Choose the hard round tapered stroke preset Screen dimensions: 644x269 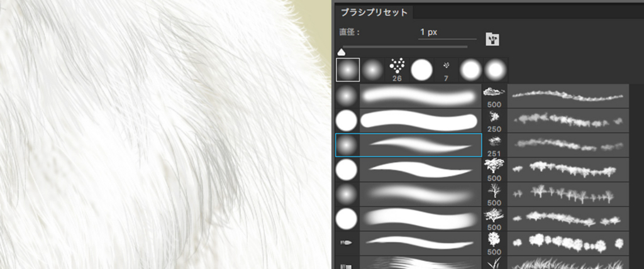pos(409,170)
